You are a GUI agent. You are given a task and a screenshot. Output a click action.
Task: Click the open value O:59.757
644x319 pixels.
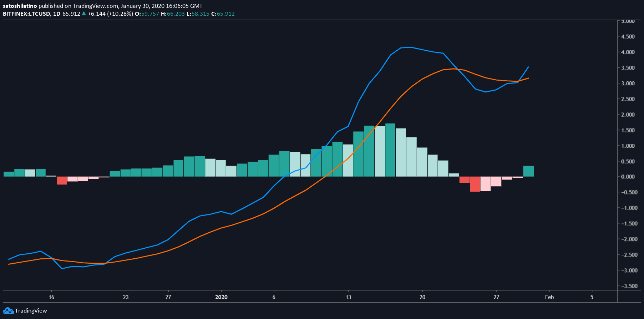pos(147,14)
